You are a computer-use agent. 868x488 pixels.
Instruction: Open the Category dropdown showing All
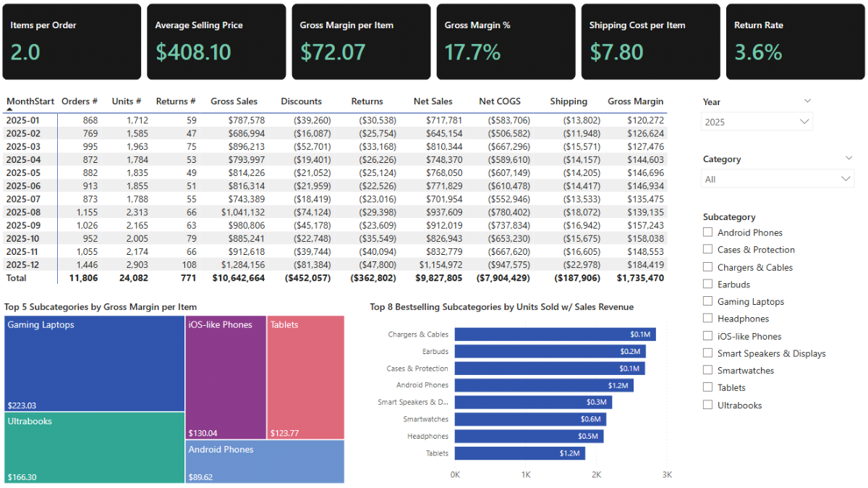click(777, 179)
